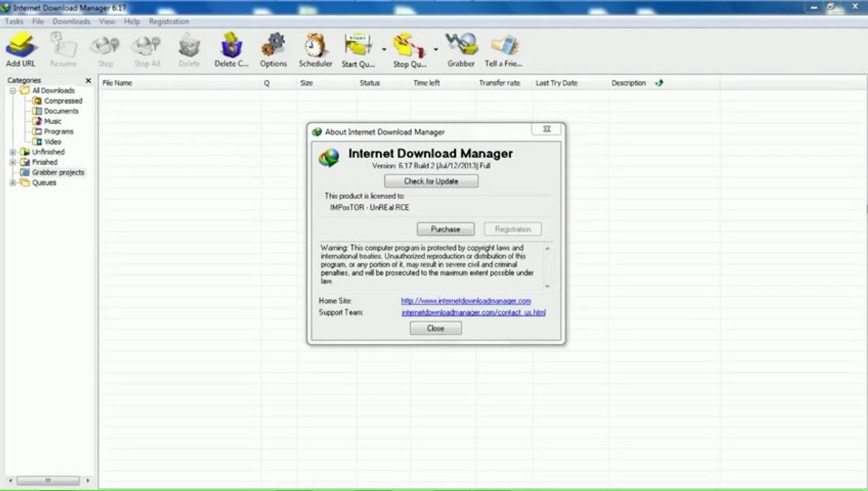This screenshot has width=868, height=491.
Task: Open the internetdownloadmanager.com home site link
Action: (466, 301)
